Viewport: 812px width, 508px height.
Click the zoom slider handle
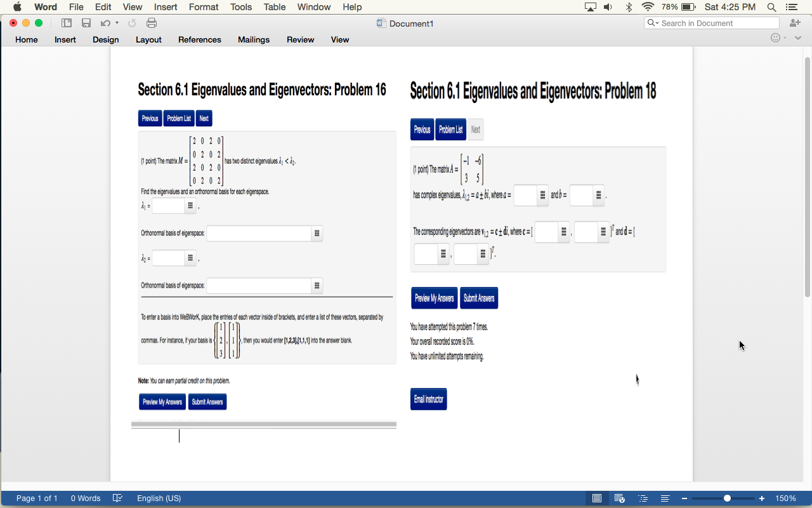pos(727,498)
